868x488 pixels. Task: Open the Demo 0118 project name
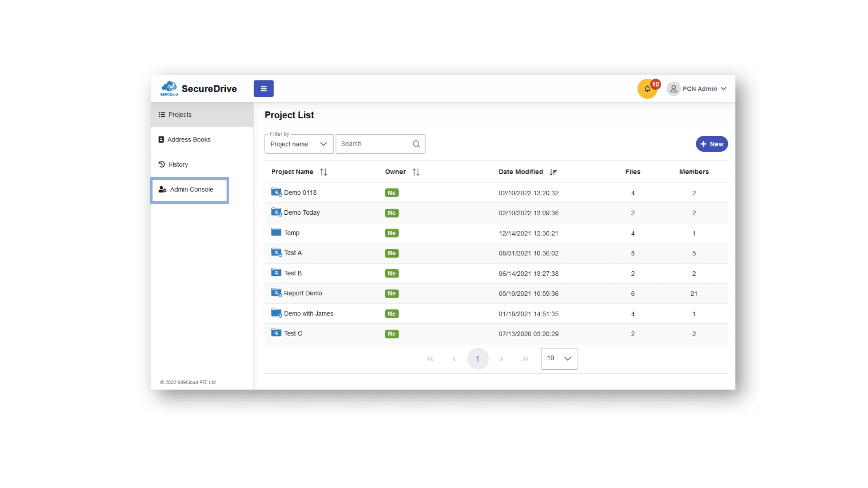pos(300,193)
